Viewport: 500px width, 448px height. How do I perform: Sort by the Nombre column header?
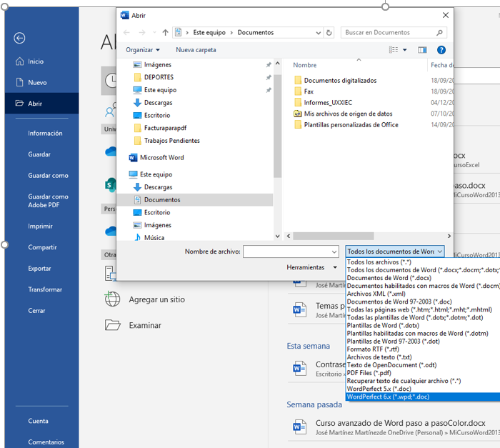[x=304, y=65]
